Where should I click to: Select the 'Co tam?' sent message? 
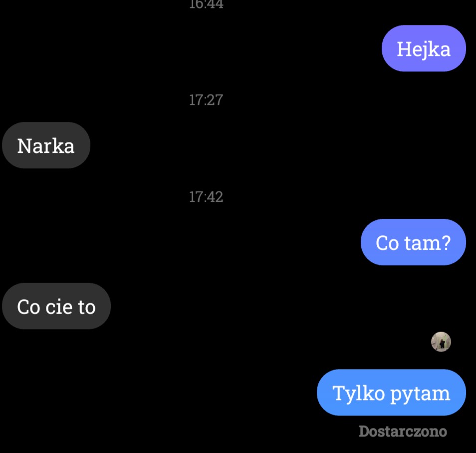tap(413, 242)
